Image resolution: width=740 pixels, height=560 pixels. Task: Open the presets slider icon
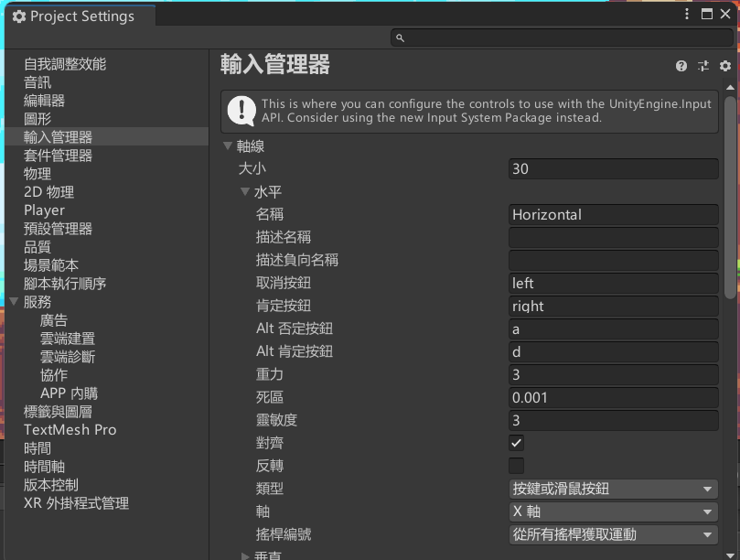click(x=703, y=66)
